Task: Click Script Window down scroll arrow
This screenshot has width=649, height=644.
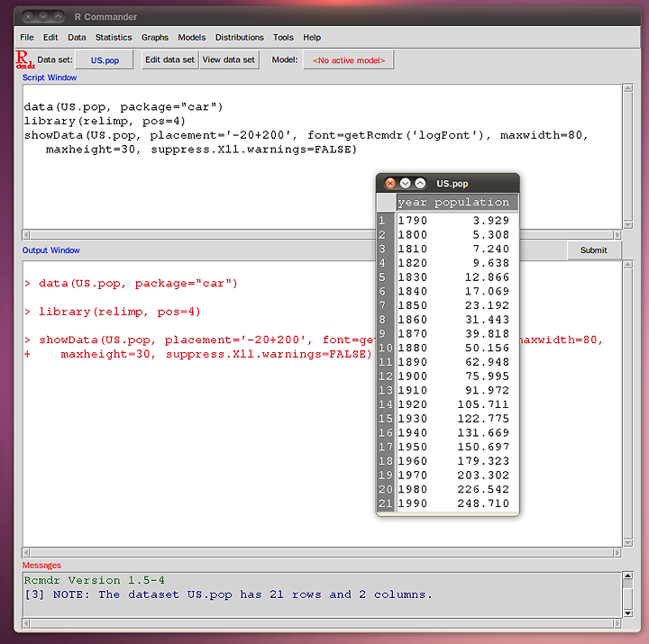Action: [628, 224]
